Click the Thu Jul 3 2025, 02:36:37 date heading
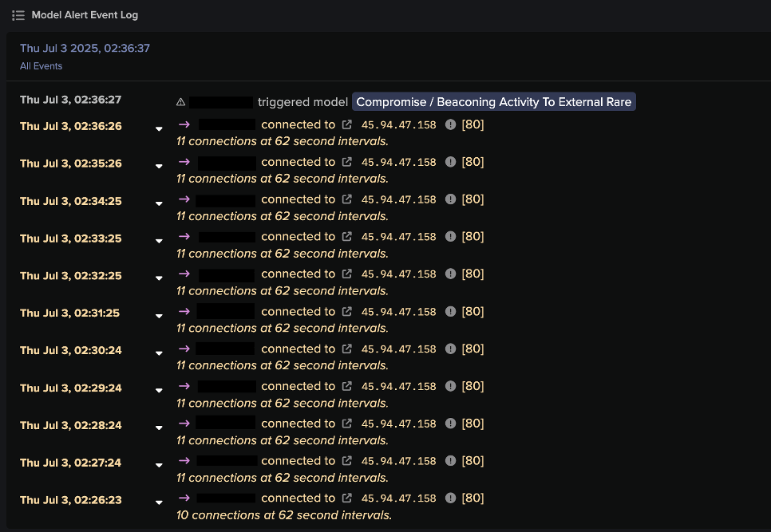 (x=85, y=47)
